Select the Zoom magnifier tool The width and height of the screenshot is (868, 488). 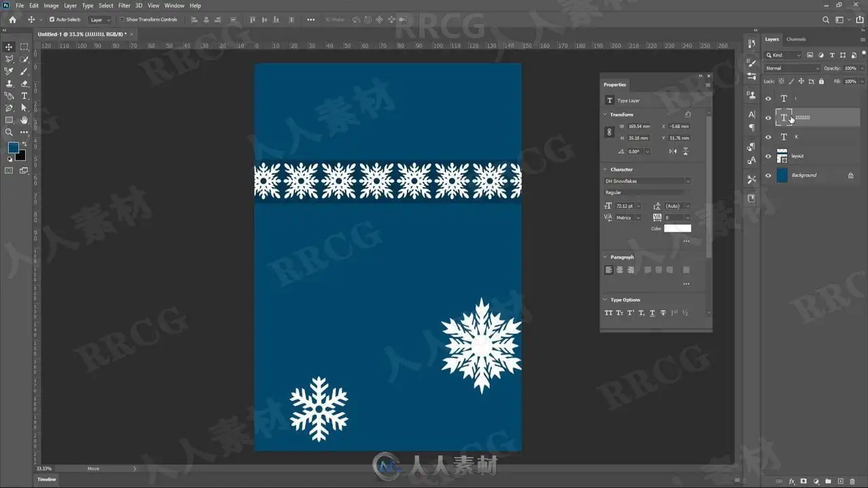click(9, 132)
